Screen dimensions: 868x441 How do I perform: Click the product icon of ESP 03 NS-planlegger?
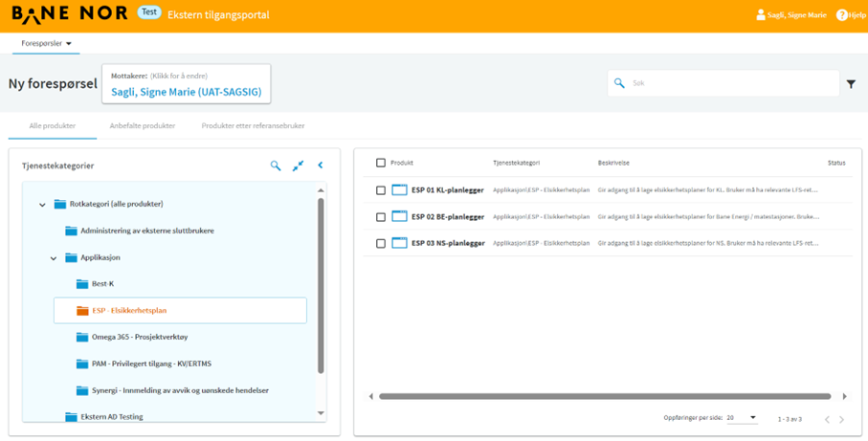[x=399, y=243]
